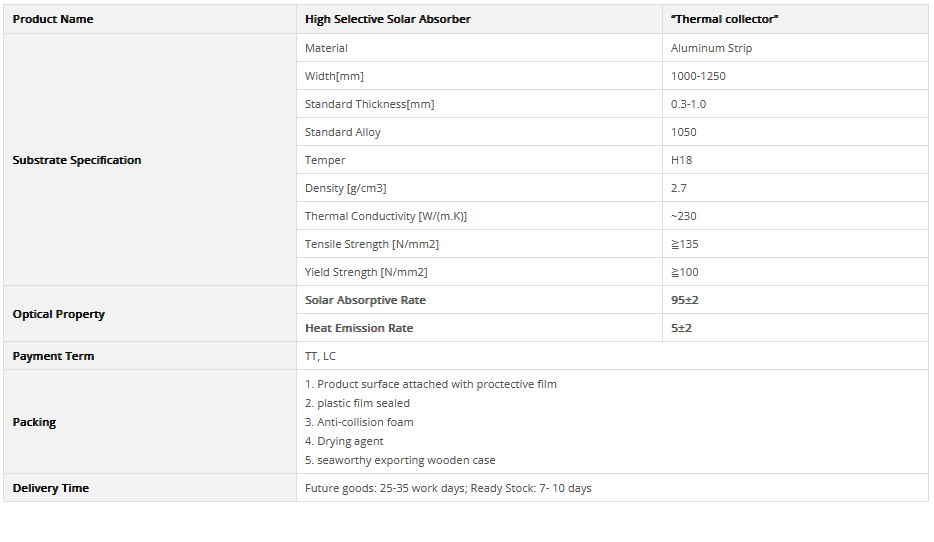Click the "Thermal collector" header text

click(x=725, y=19)
